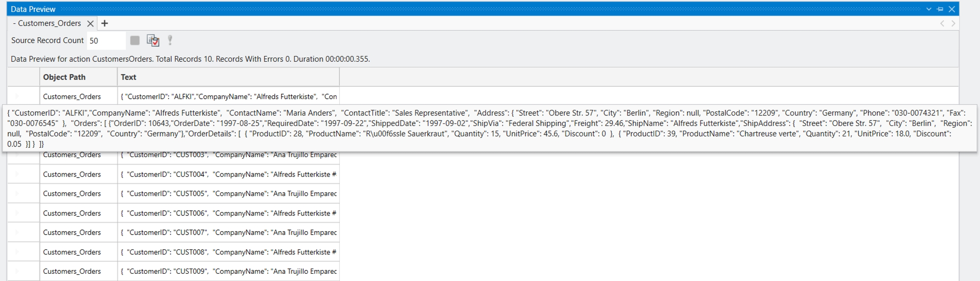980x281 pixels.
Task: Select the Customers_Orders tab
Action: coord(49,23)
